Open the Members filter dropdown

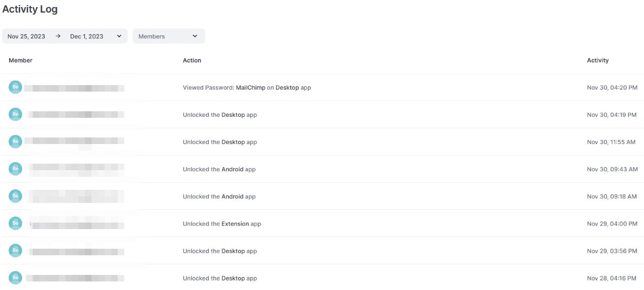click(169, 36)
